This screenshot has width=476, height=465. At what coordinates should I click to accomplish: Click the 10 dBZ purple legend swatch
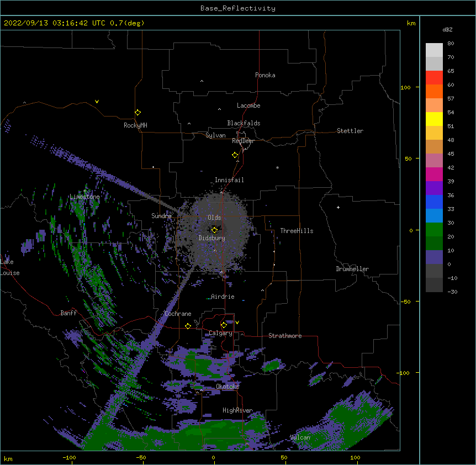click(434, 257)
